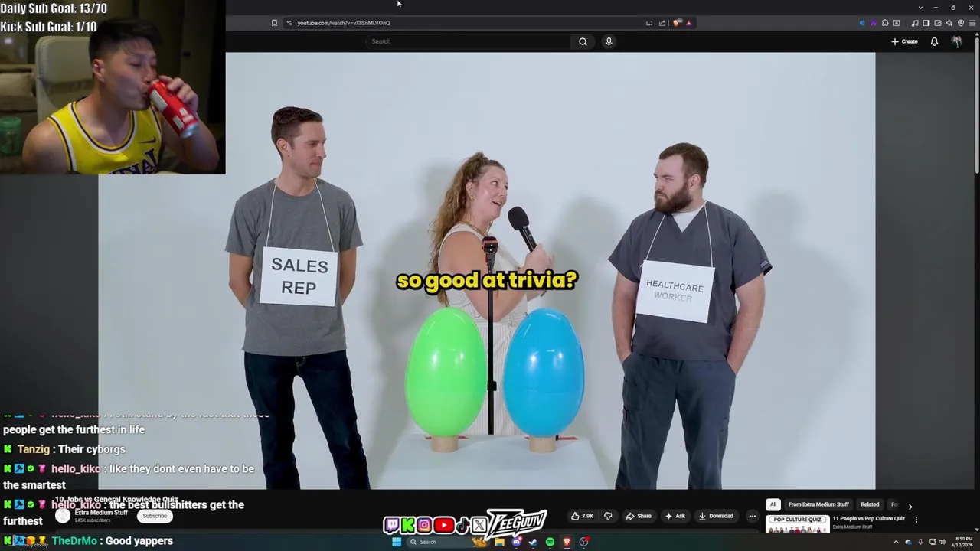The height and width of the screenshot is (551, 980).
Task: Focus the YouTube search field
Action: 469,41
